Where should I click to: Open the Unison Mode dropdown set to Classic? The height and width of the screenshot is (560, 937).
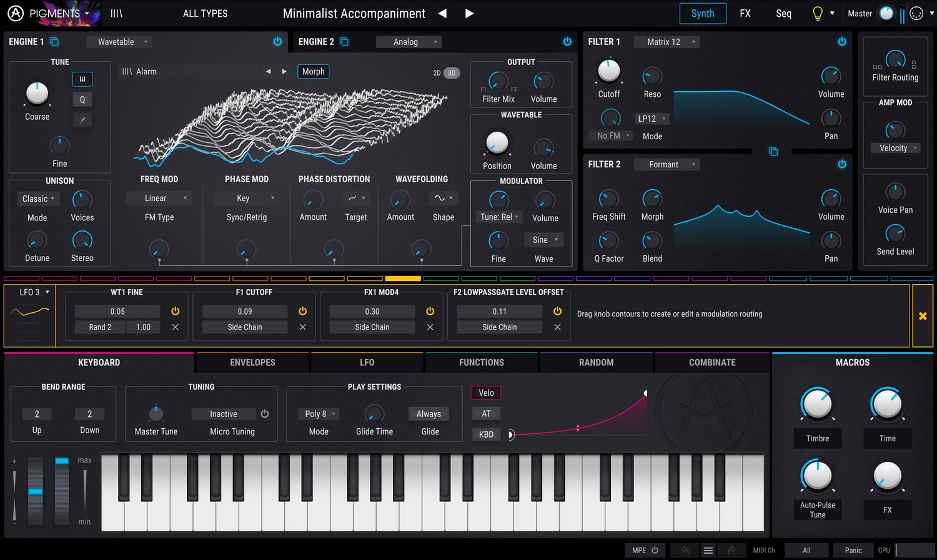[38, 199]
